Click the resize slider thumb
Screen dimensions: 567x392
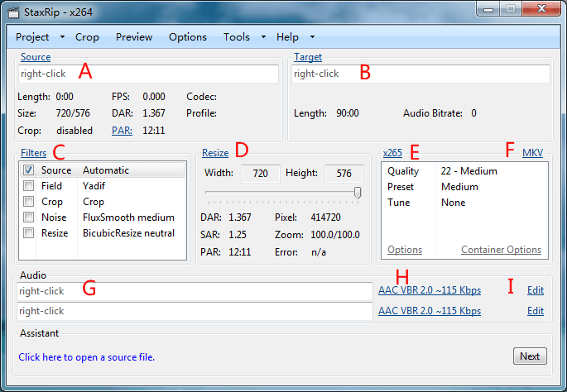click(358, 193)
